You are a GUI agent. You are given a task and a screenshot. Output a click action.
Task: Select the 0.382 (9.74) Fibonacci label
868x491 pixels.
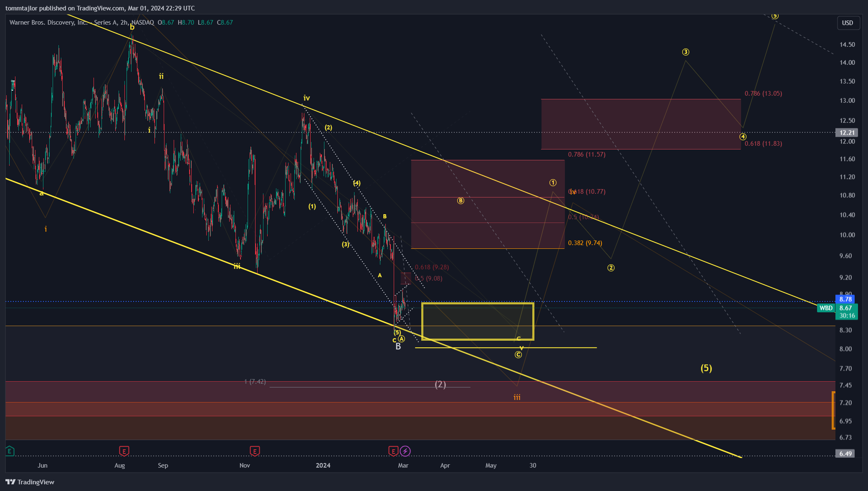pos(585,243)
